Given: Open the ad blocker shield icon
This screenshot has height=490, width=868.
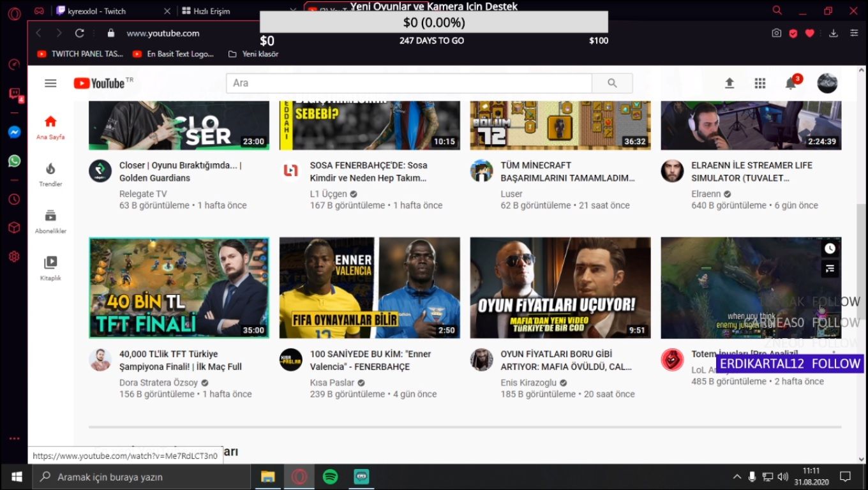Looking at the screenshot, I should [793, 33].
